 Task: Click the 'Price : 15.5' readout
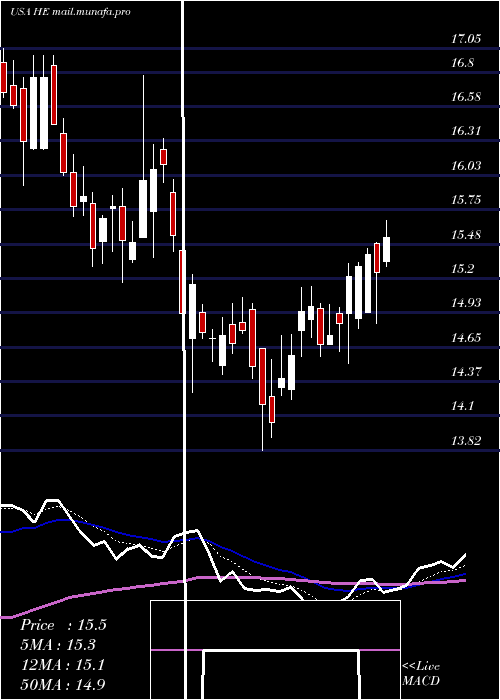[63, 625]
